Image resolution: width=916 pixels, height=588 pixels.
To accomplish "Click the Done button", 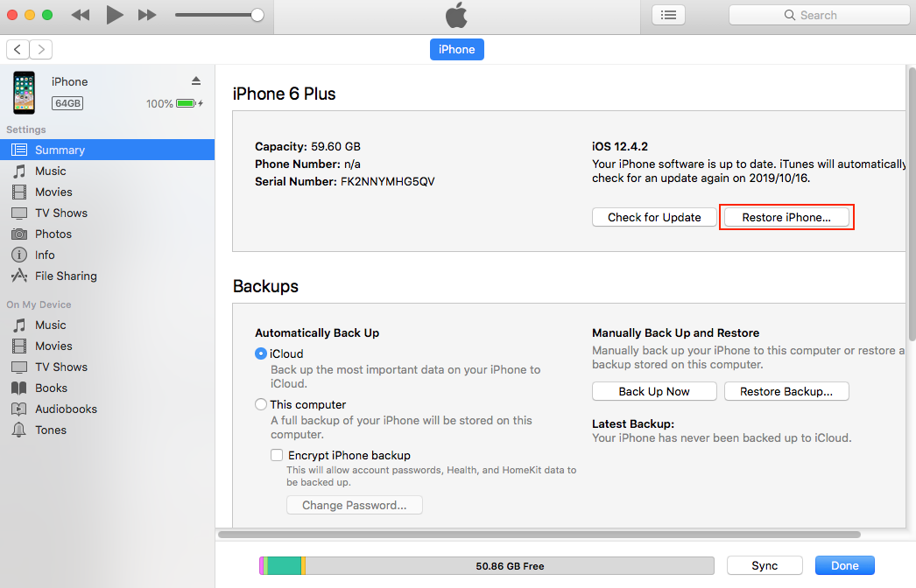I will tap(845, 565).
